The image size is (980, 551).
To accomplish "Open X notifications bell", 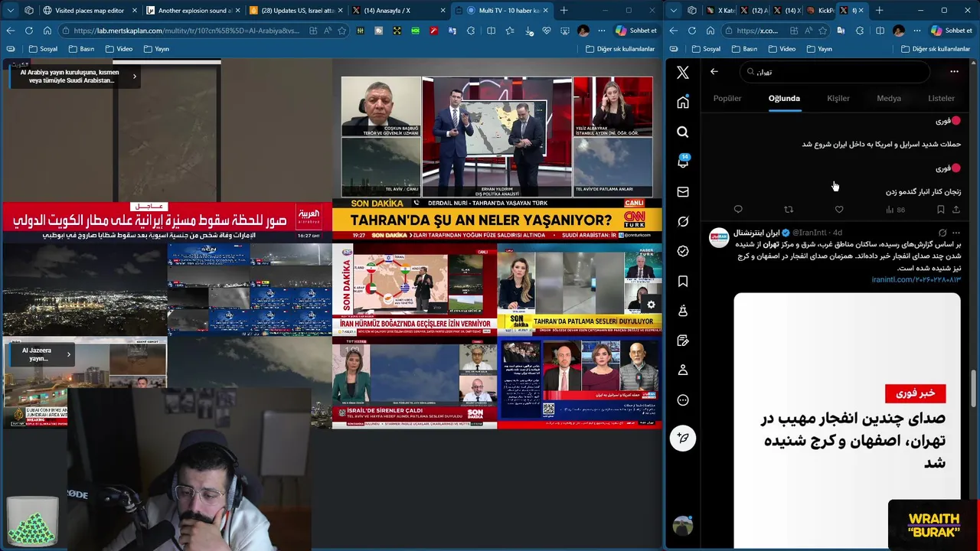I will (x=683, y=161).
